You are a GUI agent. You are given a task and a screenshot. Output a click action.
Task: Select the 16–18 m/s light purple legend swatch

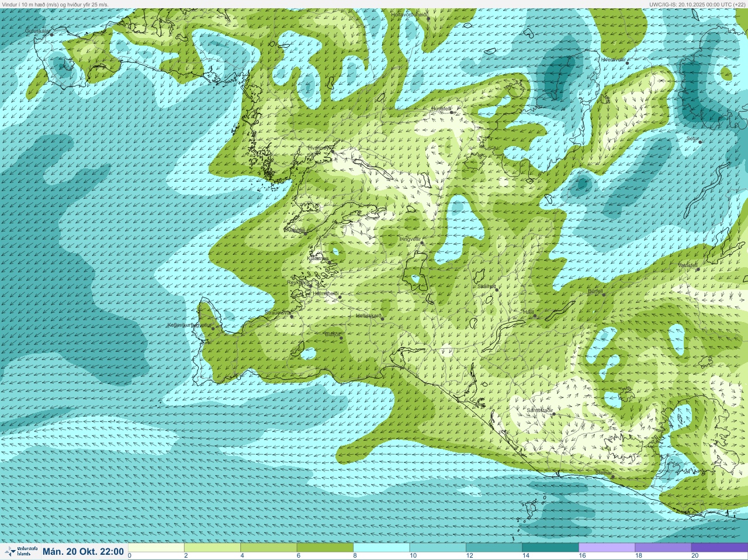pyautogui.click(x=607, y=547)
